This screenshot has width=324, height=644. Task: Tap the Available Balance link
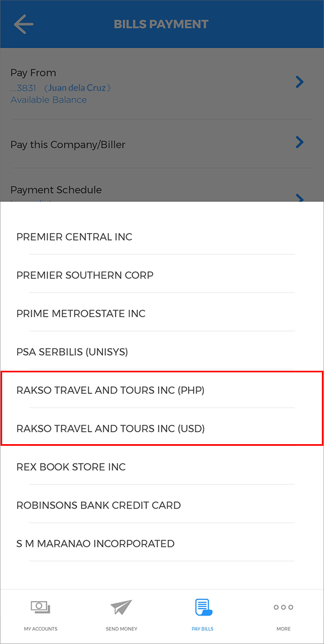49,100
